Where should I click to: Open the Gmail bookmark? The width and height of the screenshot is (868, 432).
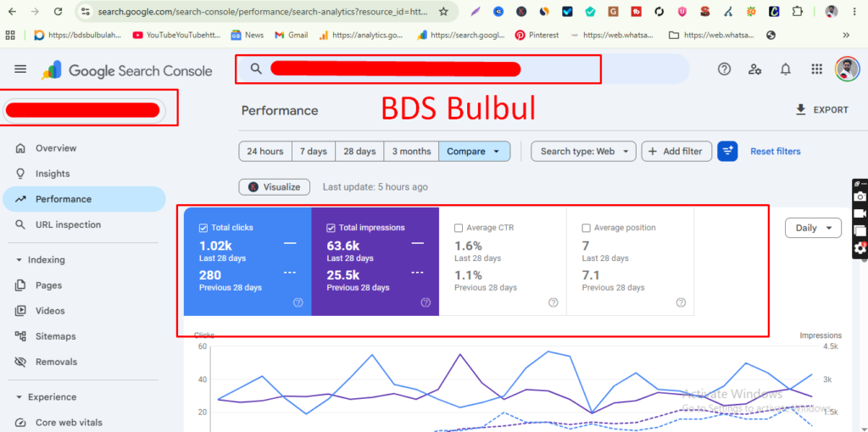point(292,35)
